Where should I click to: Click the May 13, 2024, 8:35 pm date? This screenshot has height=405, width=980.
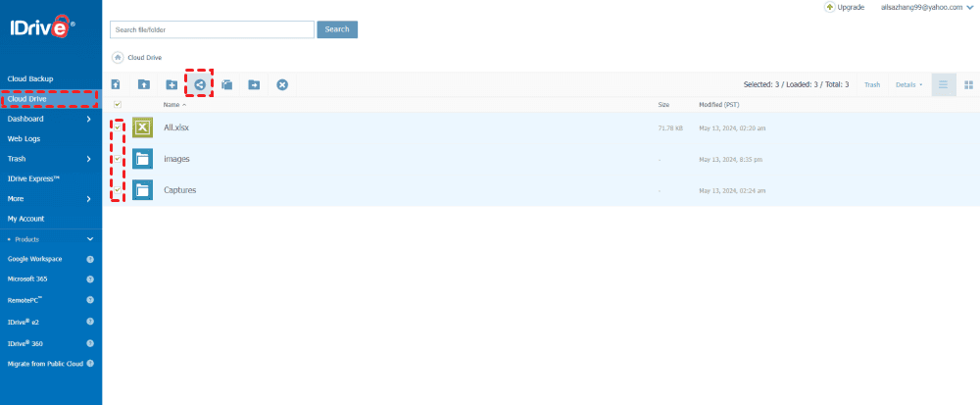[x=730, y=160]
